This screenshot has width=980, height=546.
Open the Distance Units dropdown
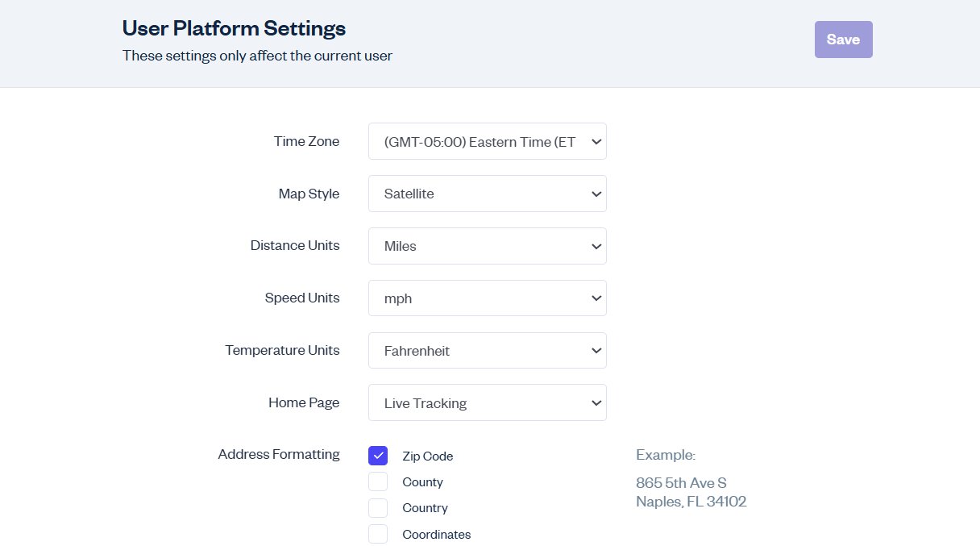(x=488, y=246)
